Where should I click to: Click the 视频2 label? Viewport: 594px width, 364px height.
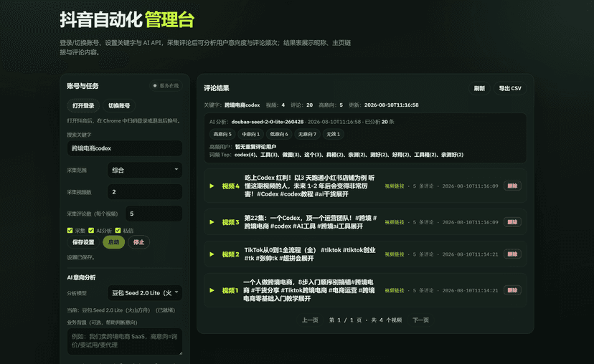(231, 254)
